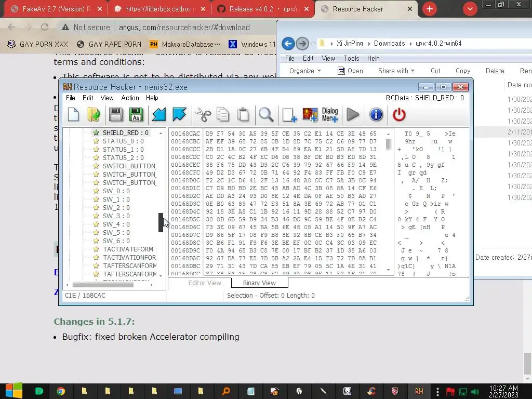Go back in Explorer window

click(x=288, y=44)
